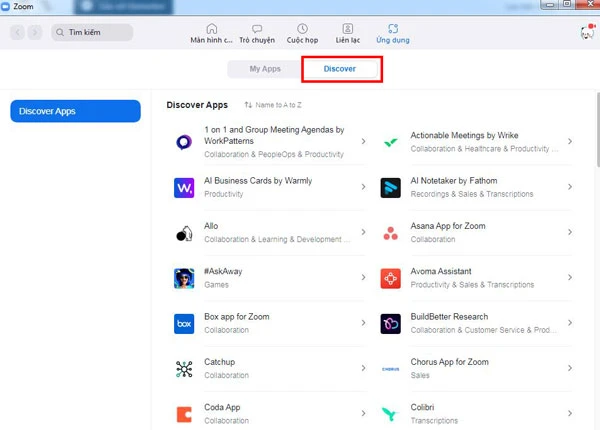Click the Tìm kiếm search field
The width and height of the screenshot is (600, 430).
[91, 33]
